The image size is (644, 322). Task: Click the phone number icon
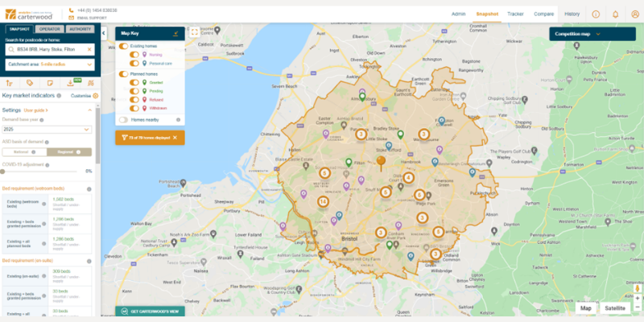pos(72,10)
